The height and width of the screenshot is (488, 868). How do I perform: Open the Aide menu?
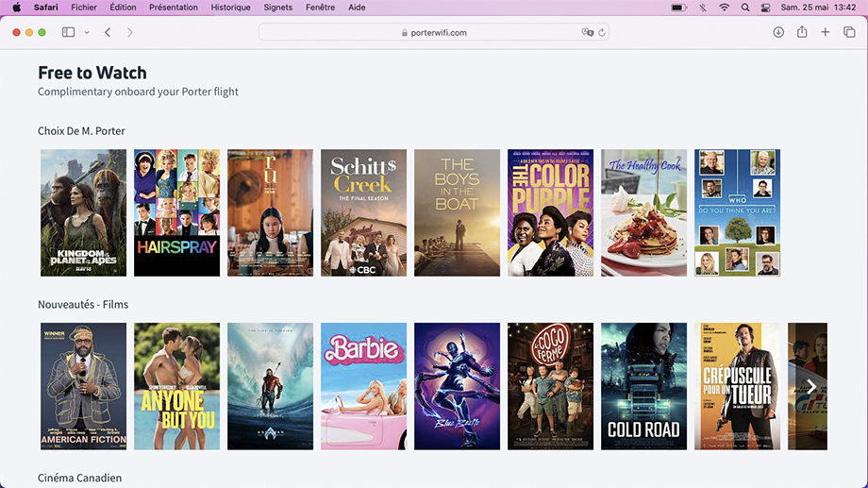tap(357, 8)
